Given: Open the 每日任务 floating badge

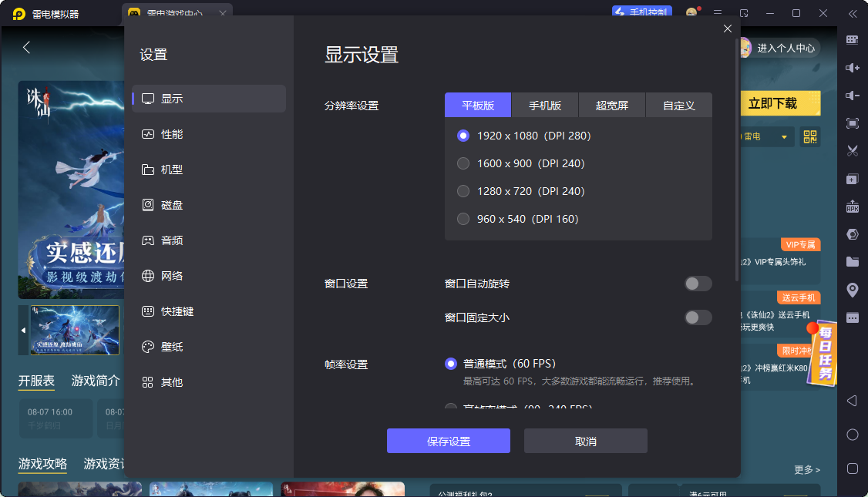Looking at the screenshot, I should click(x=822, y=353).
